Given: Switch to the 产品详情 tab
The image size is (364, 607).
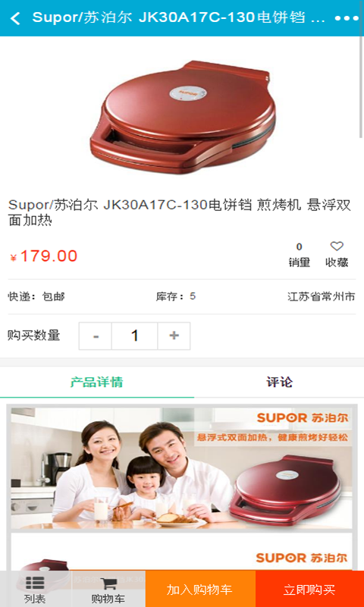Looking at the screenshot, I should 97,382.
